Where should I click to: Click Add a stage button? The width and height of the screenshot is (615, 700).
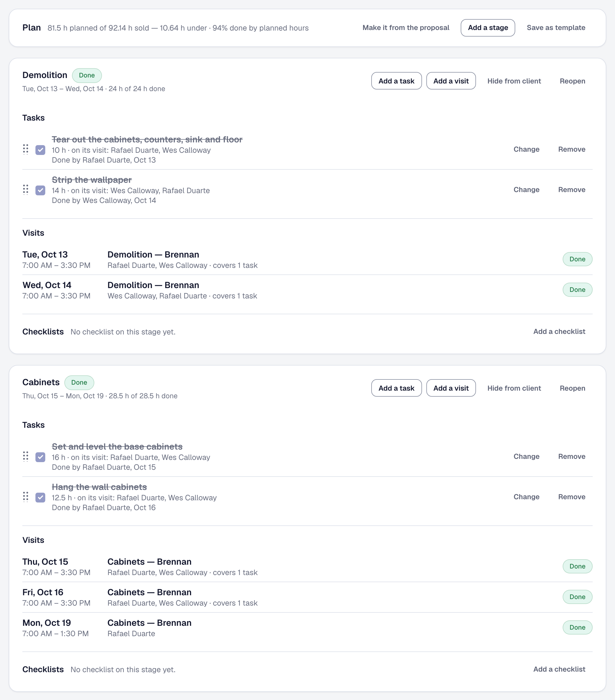click(488, 28)
